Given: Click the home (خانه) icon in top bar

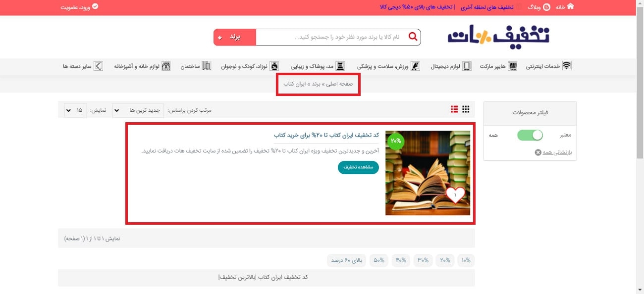Looking at the screenshot, I should click(570, 6).
